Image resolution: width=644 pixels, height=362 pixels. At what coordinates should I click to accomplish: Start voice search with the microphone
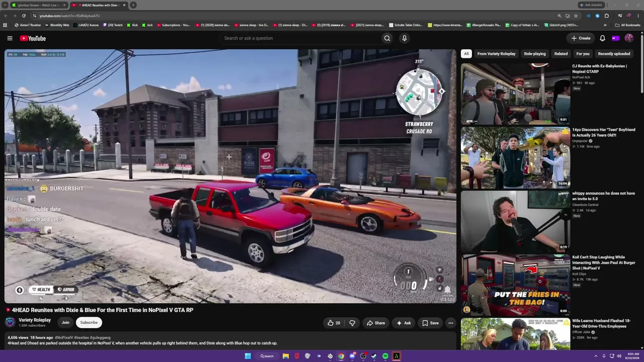point(404,38)
